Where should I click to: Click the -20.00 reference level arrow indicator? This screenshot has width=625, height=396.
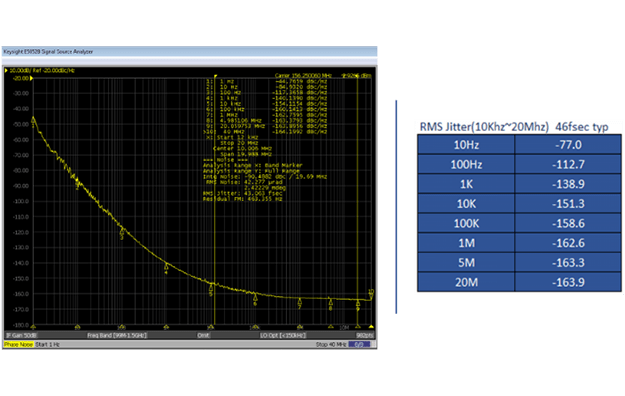[31, 78]
